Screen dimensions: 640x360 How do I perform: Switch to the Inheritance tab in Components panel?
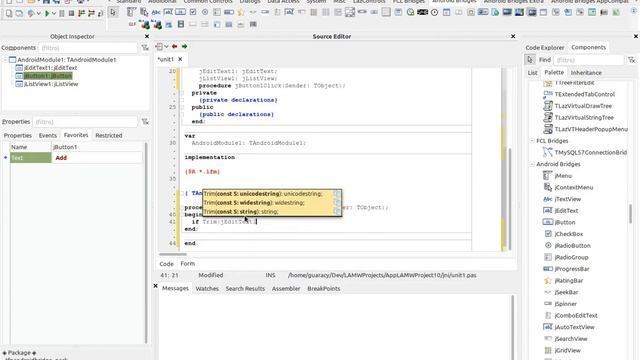(x=586, y=73)
